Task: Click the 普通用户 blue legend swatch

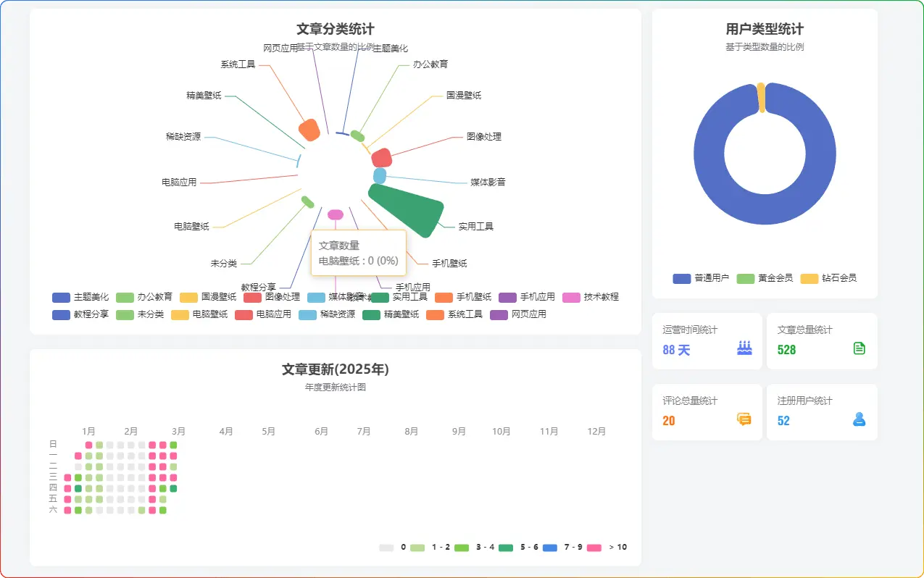Action: point(682,279)
